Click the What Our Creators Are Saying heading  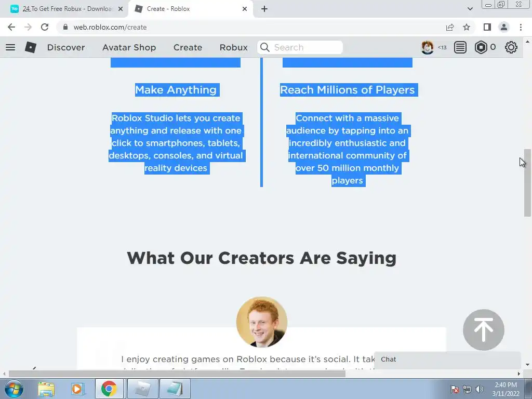point(262,258)
